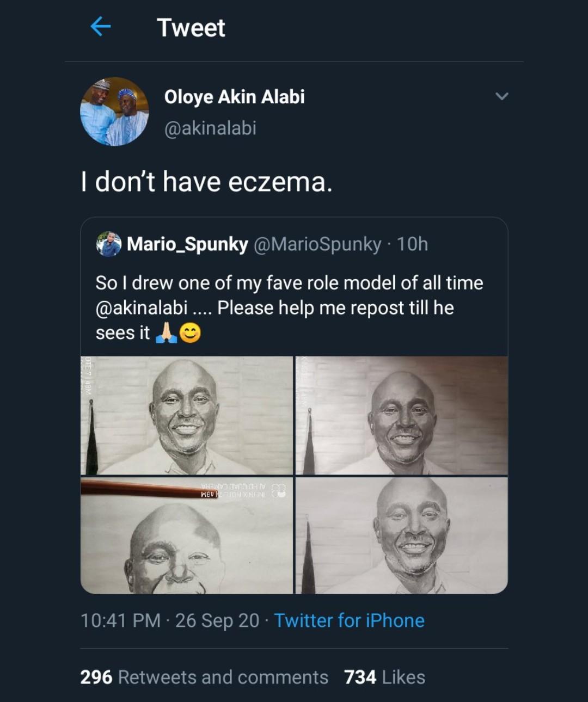Click the 10h time of quoted tweet
588x702 pixels.
(412, 244)
